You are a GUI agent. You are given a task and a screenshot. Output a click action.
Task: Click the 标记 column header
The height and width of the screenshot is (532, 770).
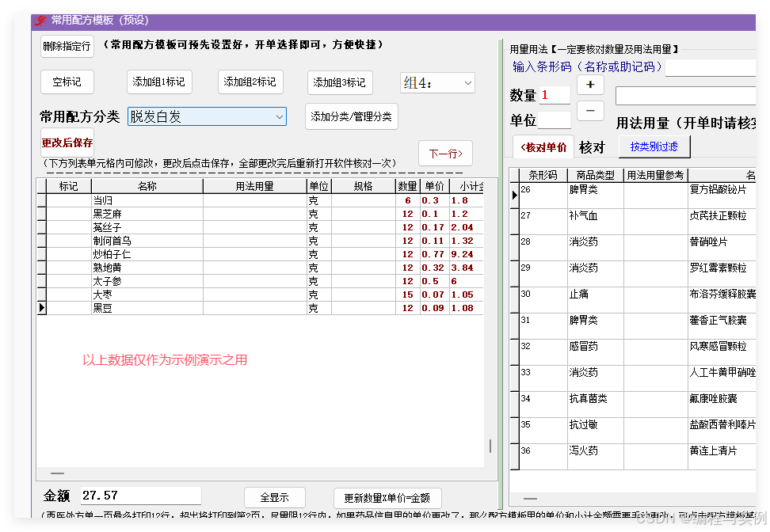pos(69,187)
